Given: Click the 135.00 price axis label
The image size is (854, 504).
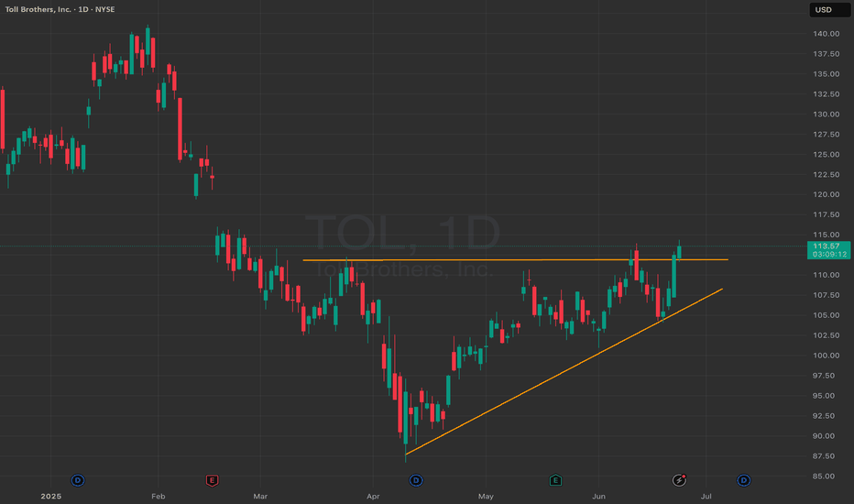Looking at the screenshot, I should click(x=826, y=74).
